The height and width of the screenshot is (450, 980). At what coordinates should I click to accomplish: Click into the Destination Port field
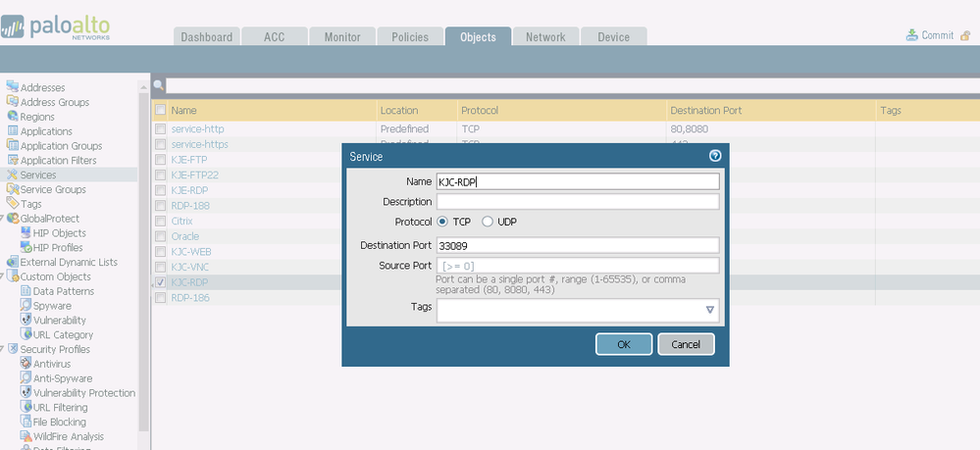[578, 245]
